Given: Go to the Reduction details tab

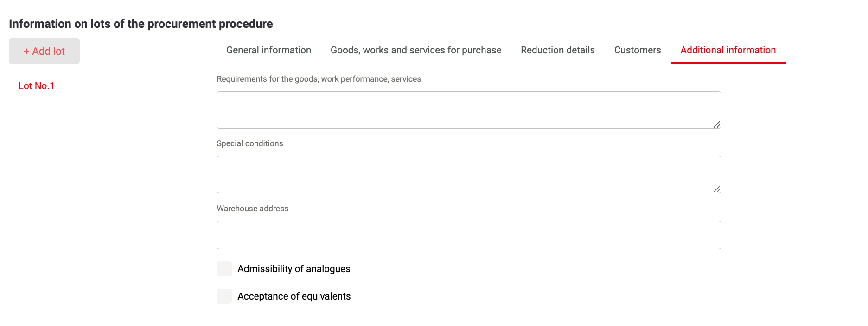Looking at the screenshot, I should pos(558,50).
